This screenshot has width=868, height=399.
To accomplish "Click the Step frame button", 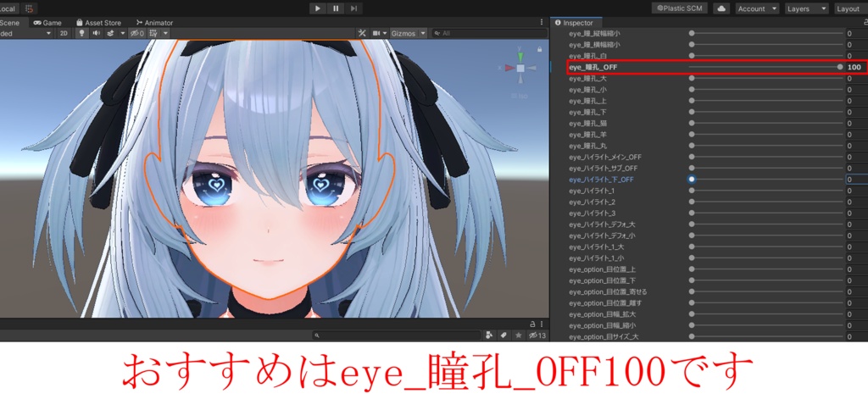I will pyautogui.click(x=353, y=8).
